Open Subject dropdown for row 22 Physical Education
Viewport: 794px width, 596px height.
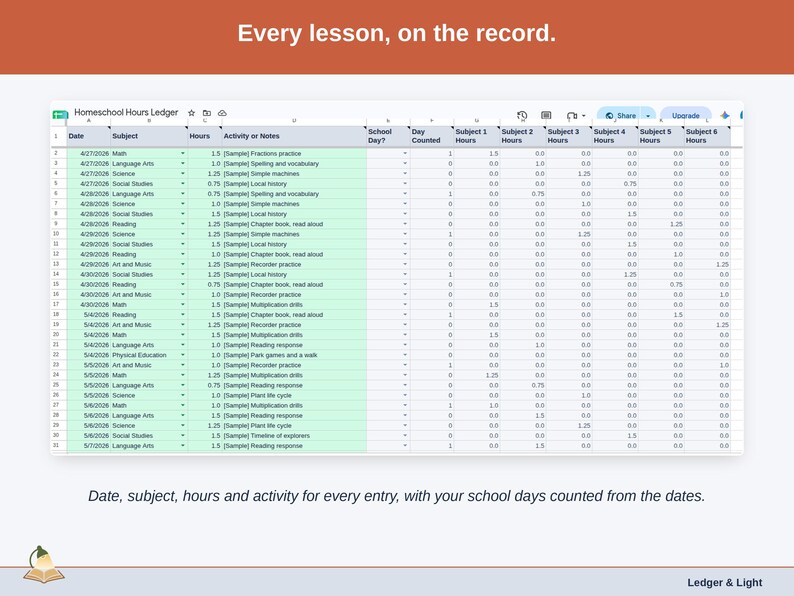click(183, 355)
